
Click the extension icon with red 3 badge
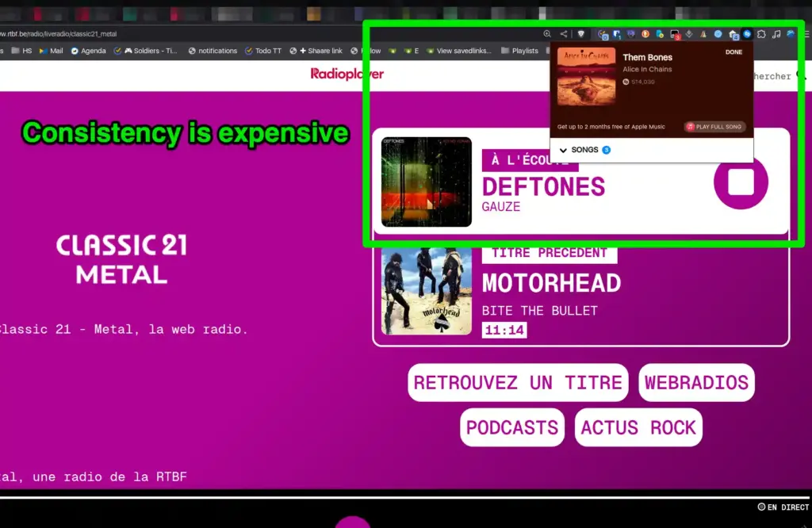pos(674,35)
